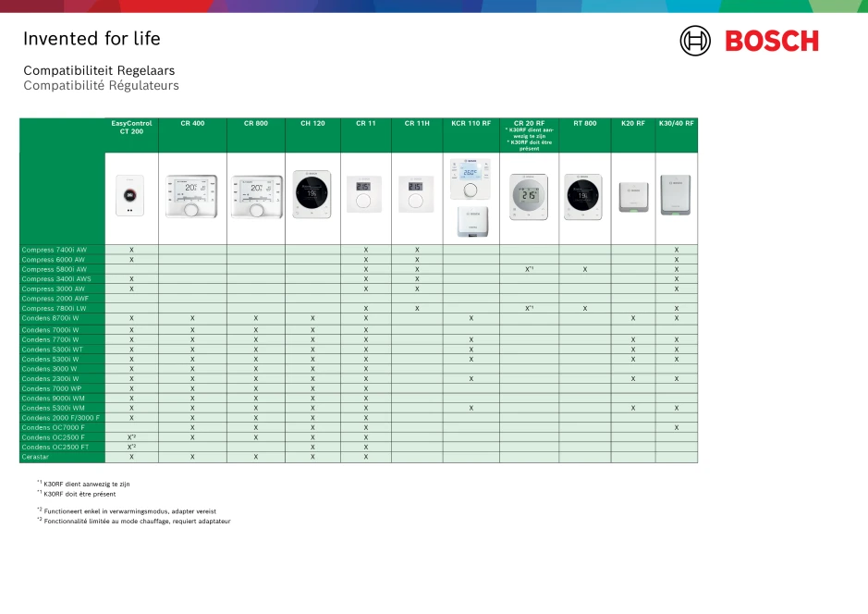The image size is (868, 614).
Task: Select the CR 400 controller picture
Action: click(x=192, y=196)
